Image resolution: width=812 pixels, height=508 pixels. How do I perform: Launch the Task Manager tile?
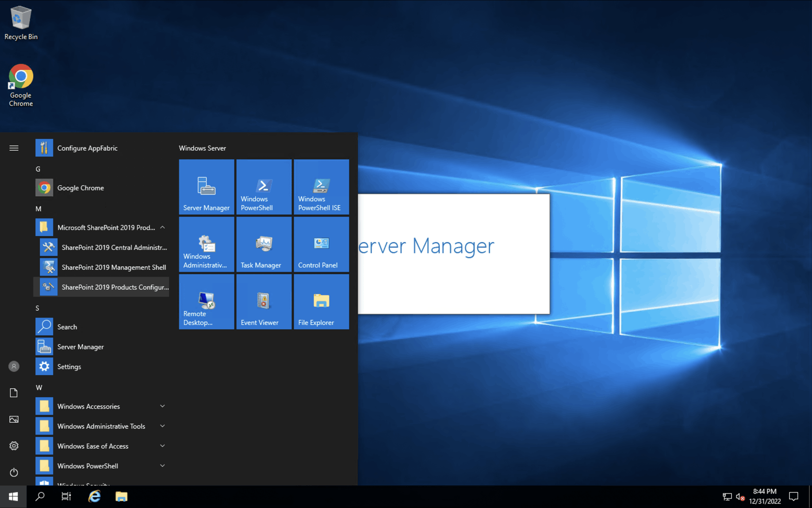[264, 244]
